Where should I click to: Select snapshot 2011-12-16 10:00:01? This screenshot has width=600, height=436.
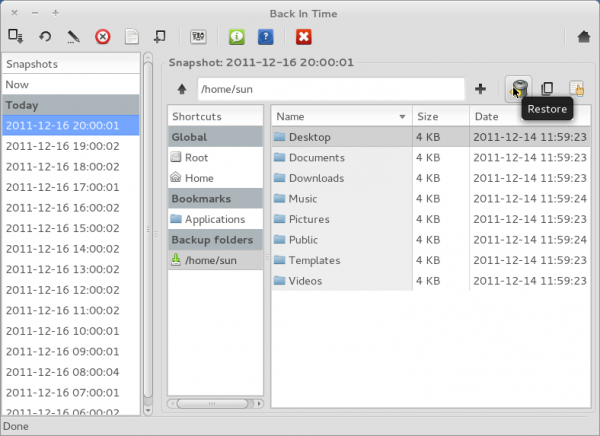pyautogui.click(x=71, y=331)
